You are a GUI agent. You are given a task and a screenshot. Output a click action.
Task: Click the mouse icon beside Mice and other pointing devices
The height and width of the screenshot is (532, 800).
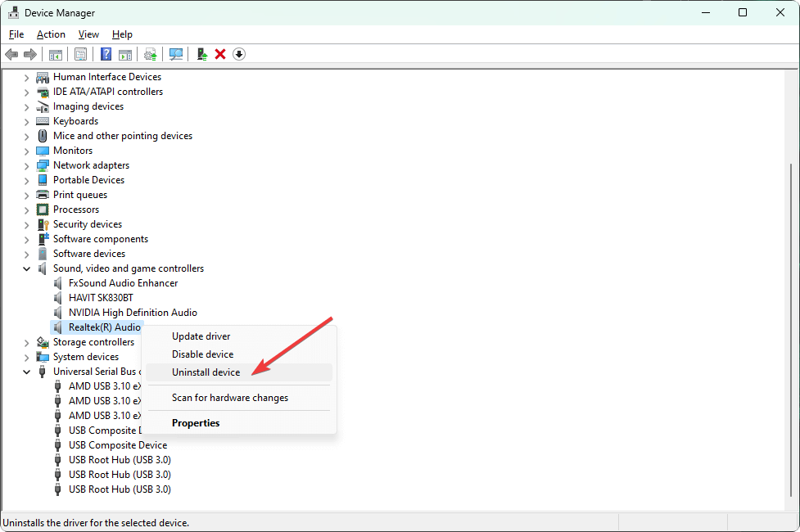(x=43, y=136)
